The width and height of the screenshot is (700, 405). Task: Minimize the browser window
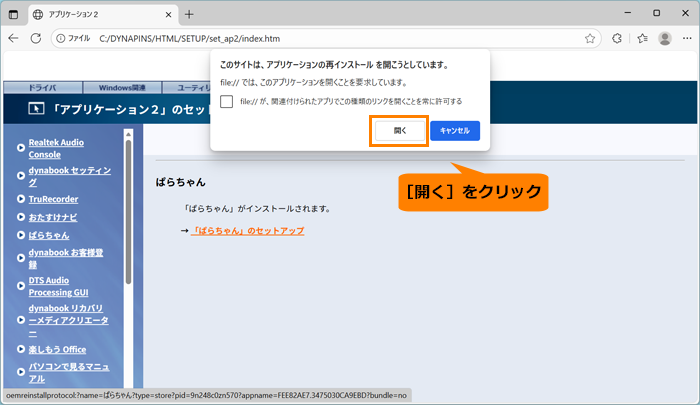(628, 13)
